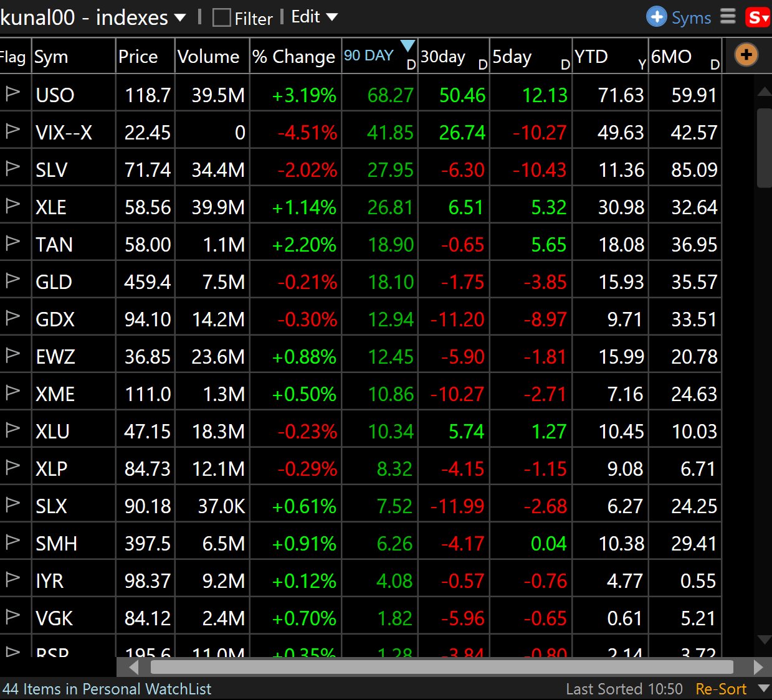Screen dimensions: 772x700
Task: Open the hamburger menu
Action: click(x=727, y=17)
